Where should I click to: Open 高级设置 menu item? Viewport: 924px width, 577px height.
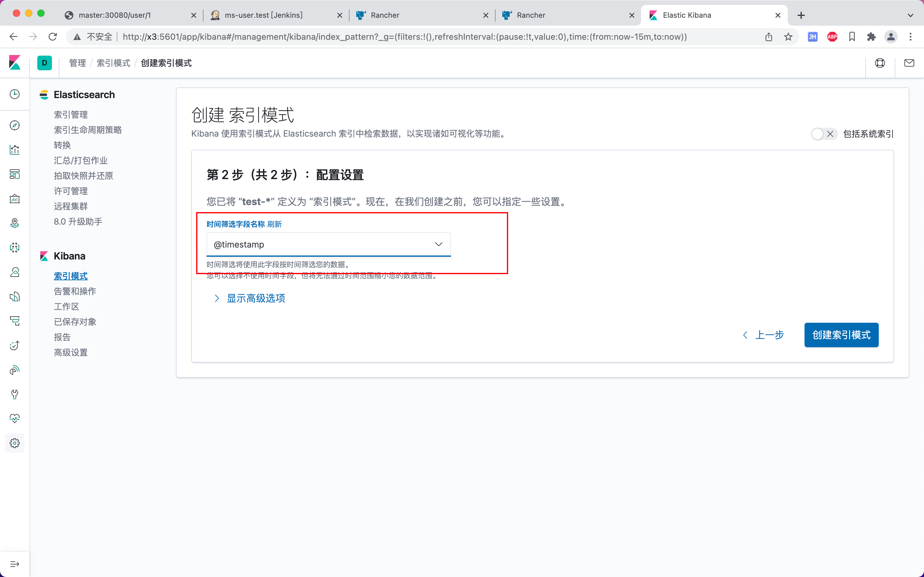coord(71,352)
